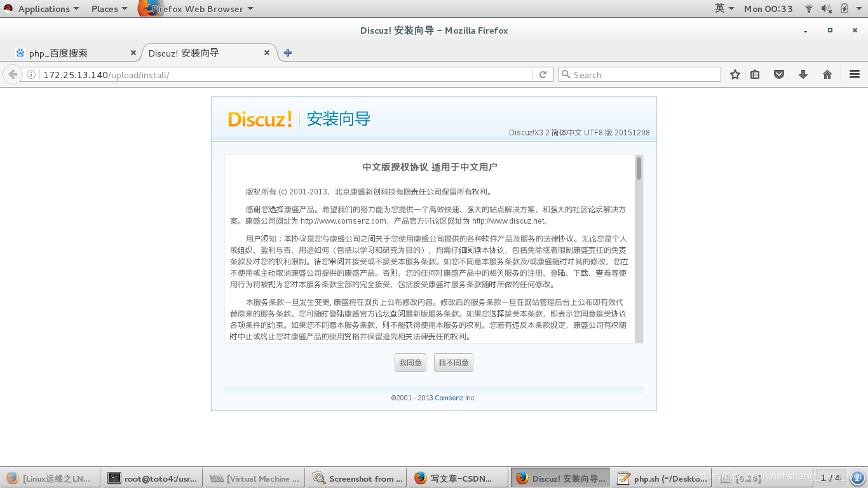Screen dimensions: 868x488
Task: Click the address bar showing 172.25.13.140
Action: 286,74
